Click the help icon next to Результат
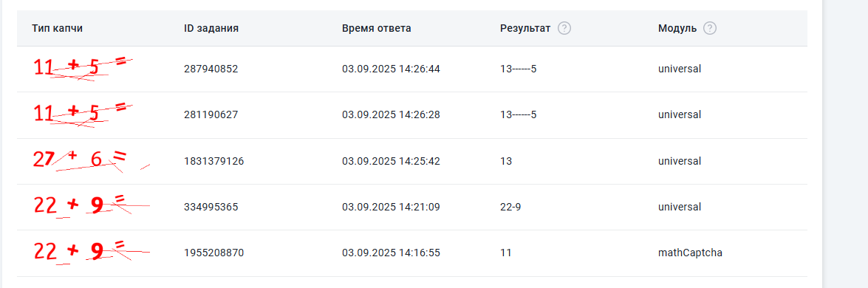 [564, 28]
